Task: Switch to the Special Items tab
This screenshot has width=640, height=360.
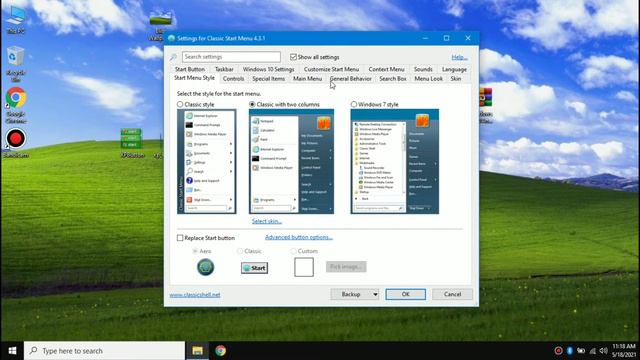Action: coord(268,78)
